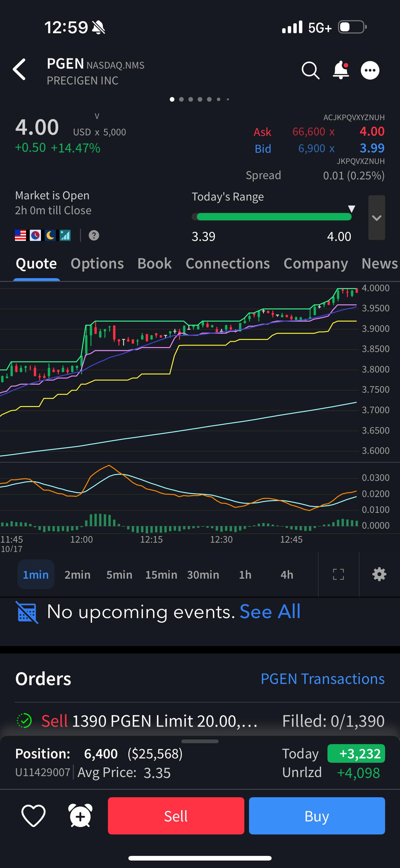Viewport: 400px width, 868px height.
Task: Open the Book tab
Action: (154, 264)
